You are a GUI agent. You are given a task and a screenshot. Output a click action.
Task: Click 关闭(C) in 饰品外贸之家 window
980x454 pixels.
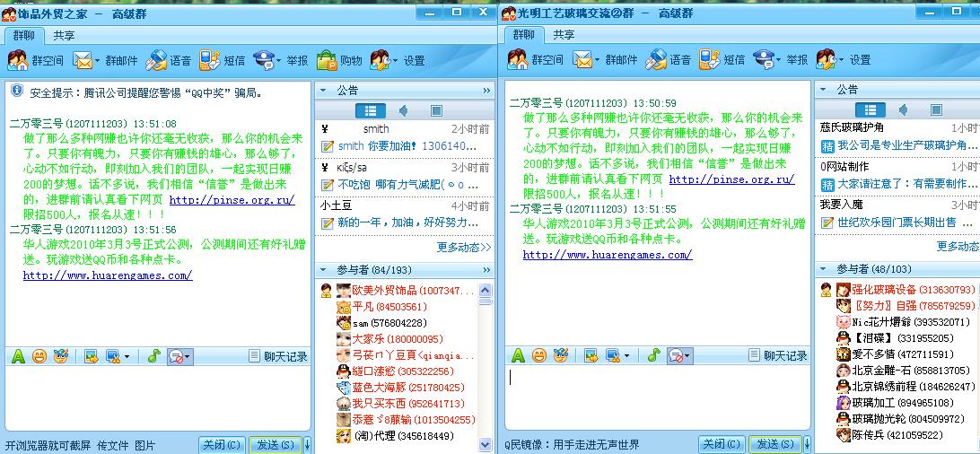coord(222,445)
